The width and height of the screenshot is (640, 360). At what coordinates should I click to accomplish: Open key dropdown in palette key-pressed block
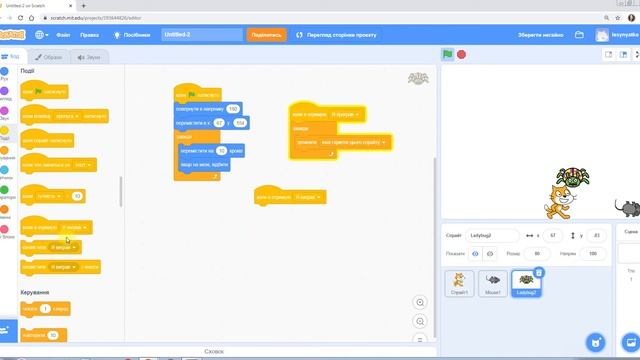point(68,116)
